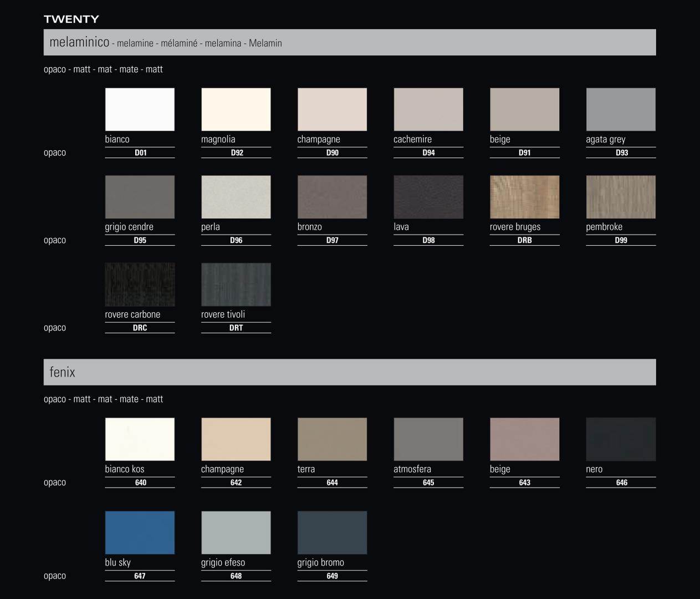Click the 'bianco kos' name text
Screen dimensions: 700x599
[125, 469]
